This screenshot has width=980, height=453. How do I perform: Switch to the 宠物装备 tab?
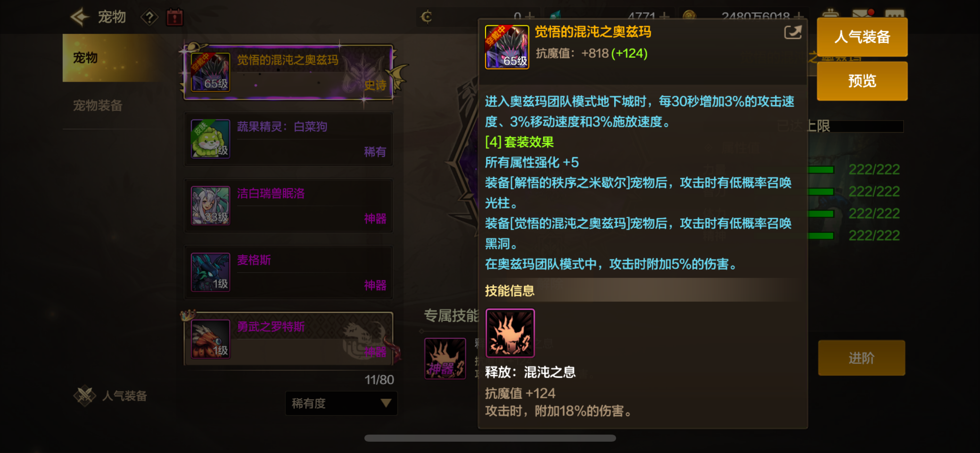pyautogui.click(x=98, y=105)
